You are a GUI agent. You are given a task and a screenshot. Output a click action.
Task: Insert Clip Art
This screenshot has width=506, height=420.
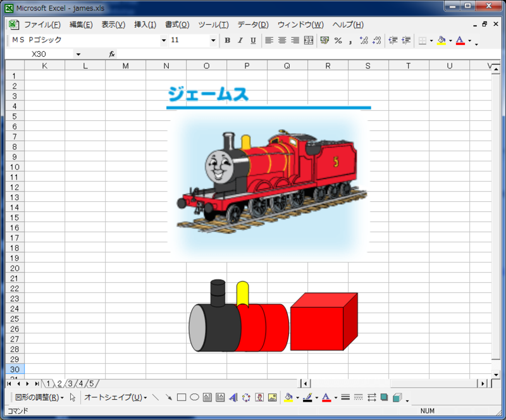(x=259, y=397)
